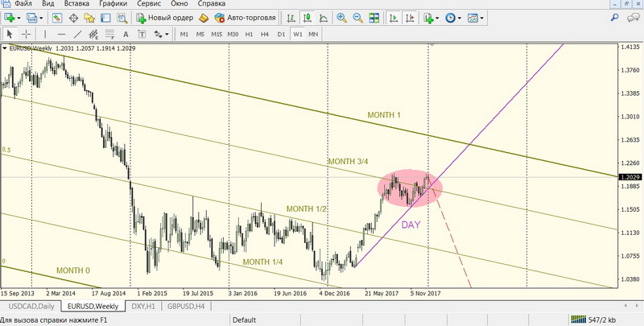
Task: Select the horizontal line tool
Action: pos(61,35)
